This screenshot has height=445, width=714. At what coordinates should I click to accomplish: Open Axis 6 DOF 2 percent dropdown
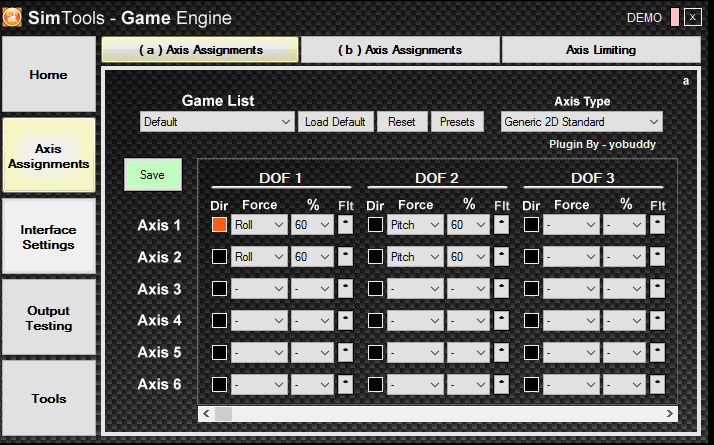coord(468,384)
